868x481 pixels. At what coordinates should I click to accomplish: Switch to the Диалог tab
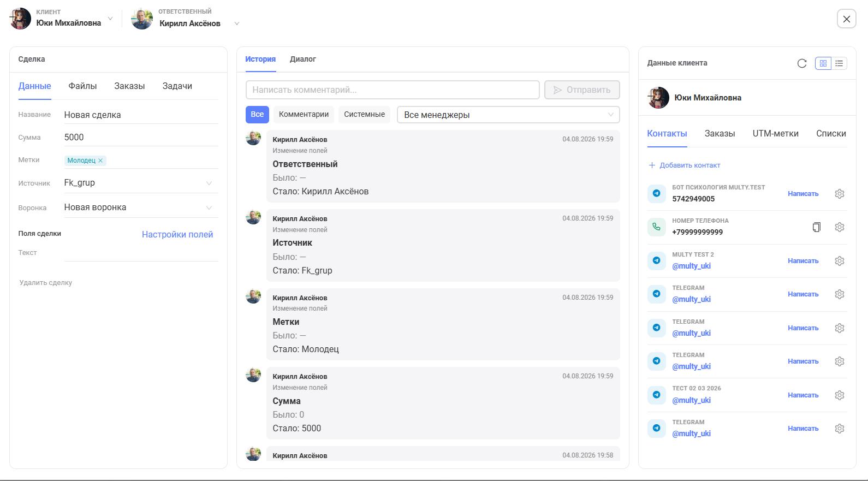click(x=303, y=59)
